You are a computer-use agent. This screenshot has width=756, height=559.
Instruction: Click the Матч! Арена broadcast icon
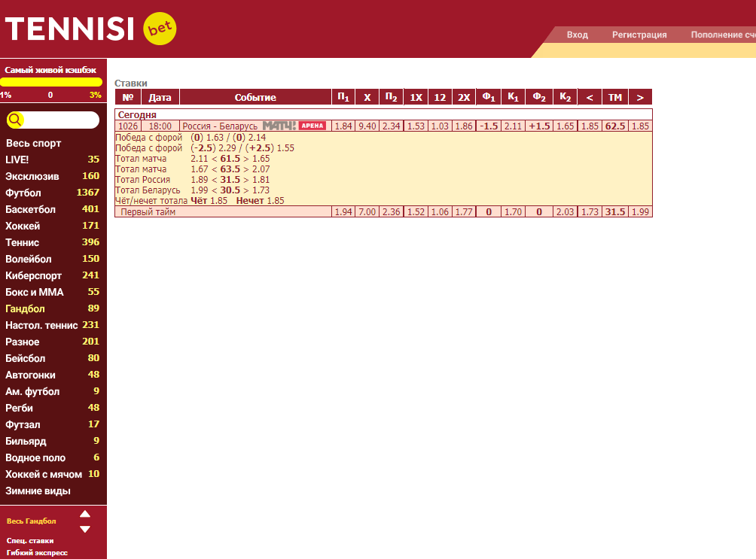[294, 126]
